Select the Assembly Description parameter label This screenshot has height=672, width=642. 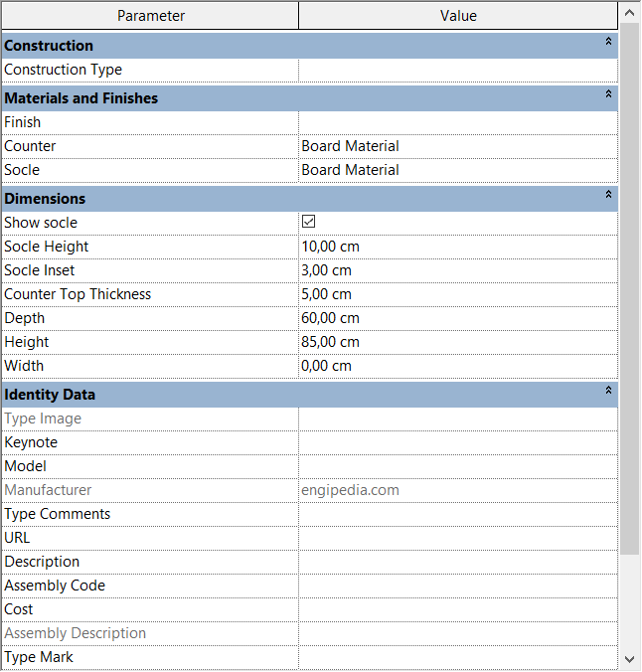pyautogui.click(x=75, y=633)
